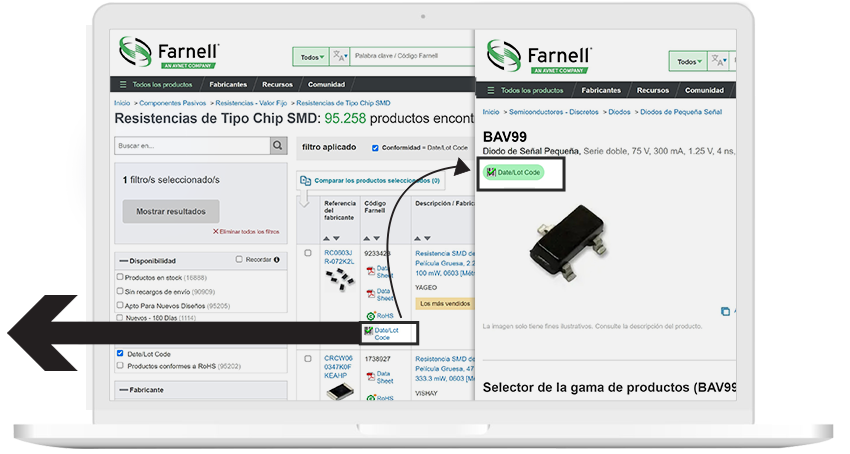Viewport: 850px width, 454px height.
Task: Open 'Fabricantes' menu on the listing page
Action: coord(228,85)
